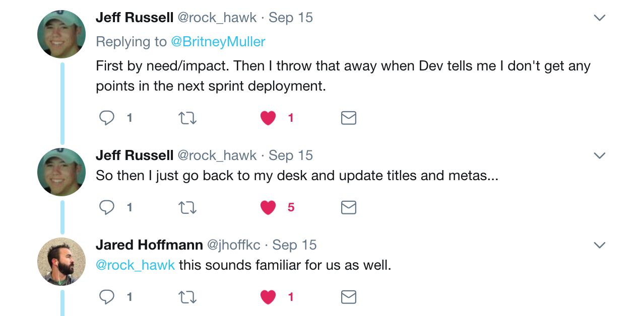Send Jeff's first tweet via Direct Message
This screenshot has height=316, width=644.
pos(348,118)
